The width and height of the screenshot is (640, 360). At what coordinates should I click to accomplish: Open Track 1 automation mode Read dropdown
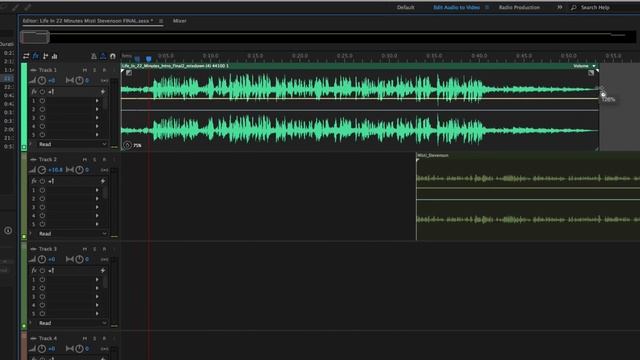[73, 144]
